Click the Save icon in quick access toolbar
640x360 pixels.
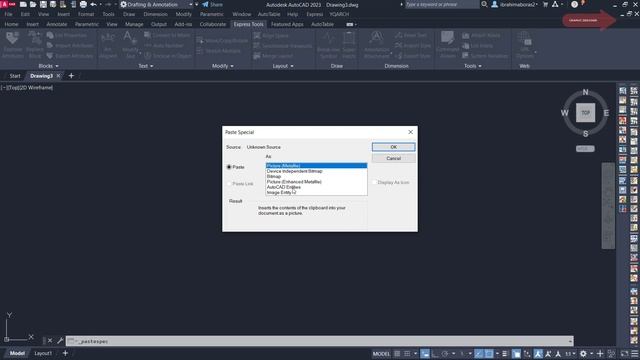point(43,4)
